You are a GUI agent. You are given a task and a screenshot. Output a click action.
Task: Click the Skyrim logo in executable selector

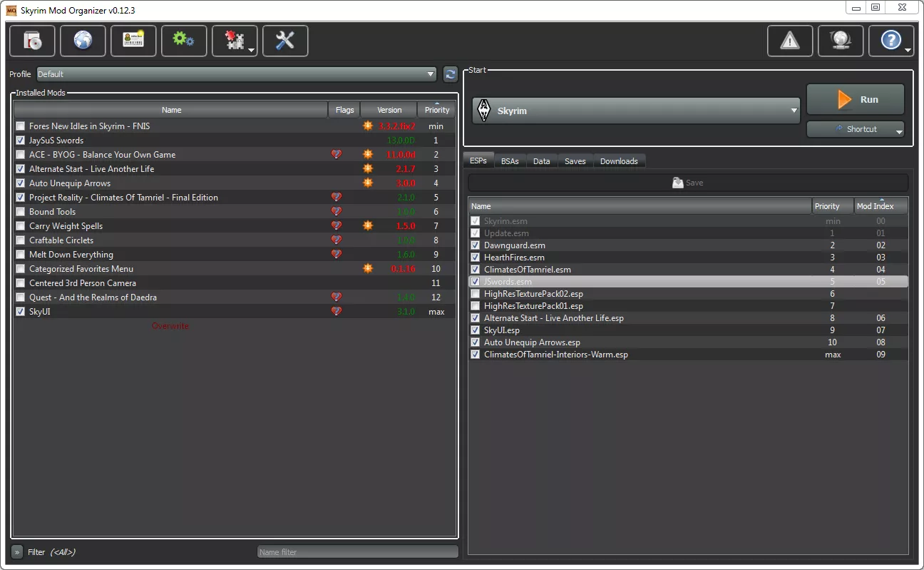tap(484, 111)
